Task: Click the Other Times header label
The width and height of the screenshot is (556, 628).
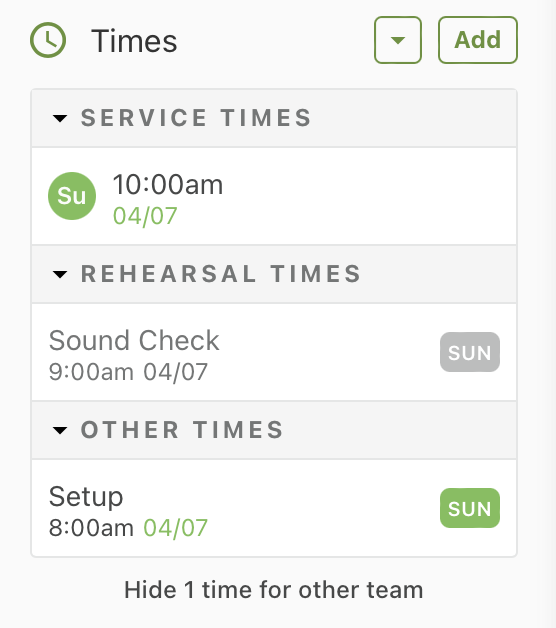Action: tap(182, 430)
